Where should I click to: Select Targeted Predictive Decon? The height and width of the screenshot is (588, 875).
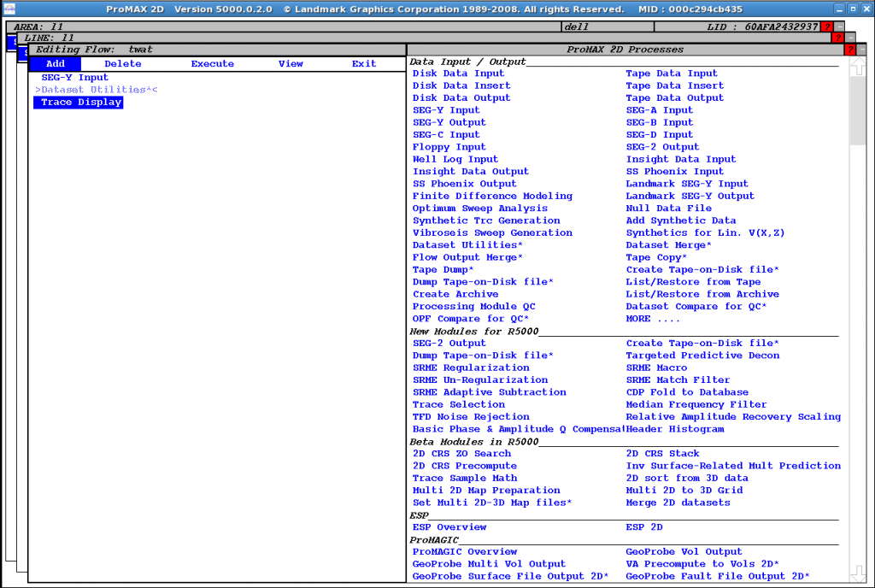coord(702,356)
